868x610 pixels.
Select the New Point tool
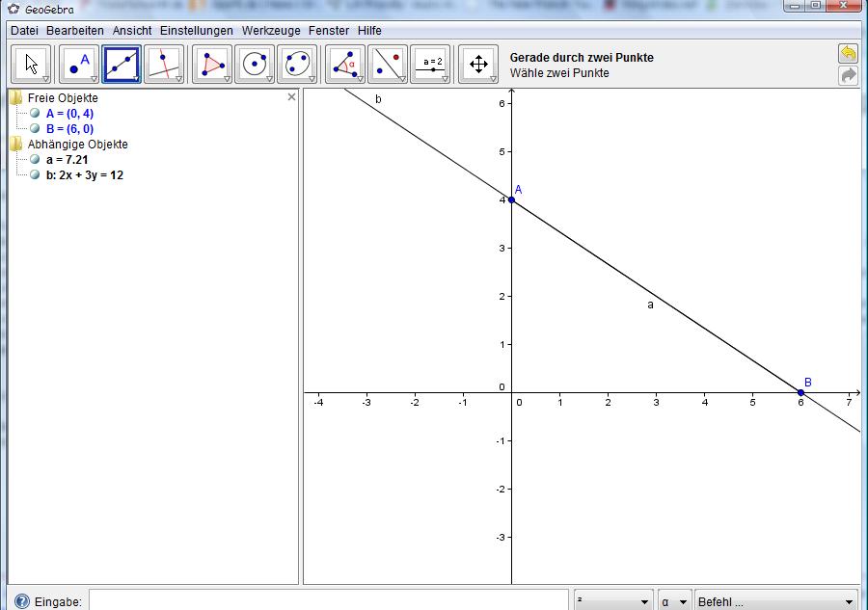[79, 65]
